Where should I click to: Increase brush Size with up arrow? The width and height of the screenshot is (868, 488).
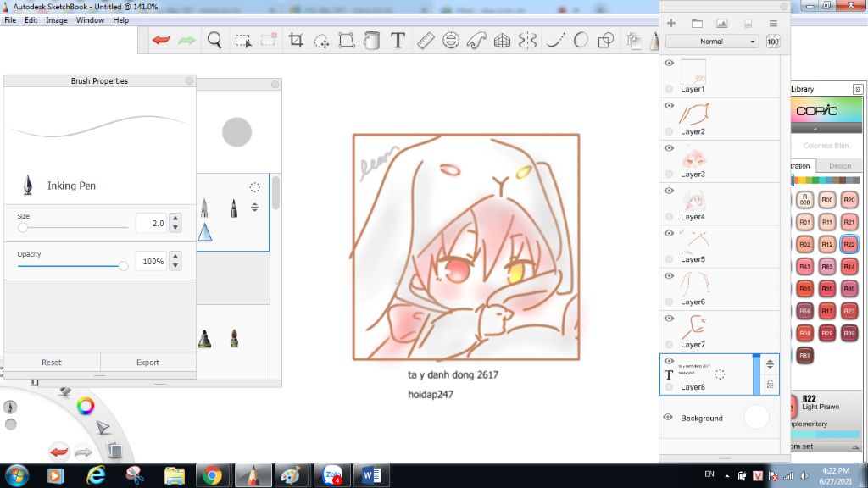(175, 219)
